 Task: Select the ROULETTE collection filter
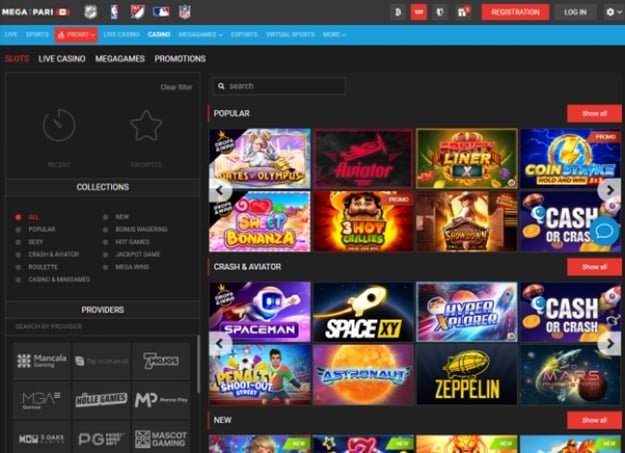37,267
